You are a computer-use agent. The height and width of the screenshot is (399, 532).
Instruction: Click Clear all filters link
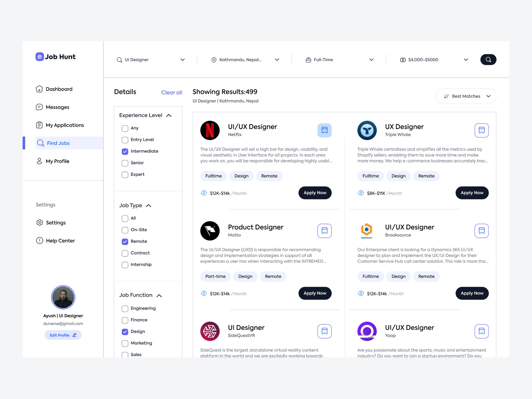[x=172, y=92]
